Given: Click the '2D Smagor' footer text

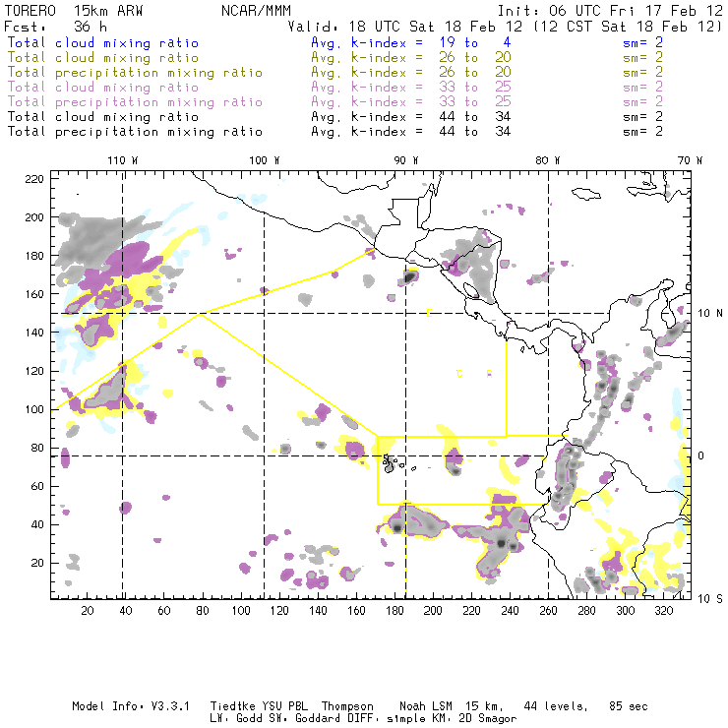Looking at the screenshot, I should click(x=488, y=719).
